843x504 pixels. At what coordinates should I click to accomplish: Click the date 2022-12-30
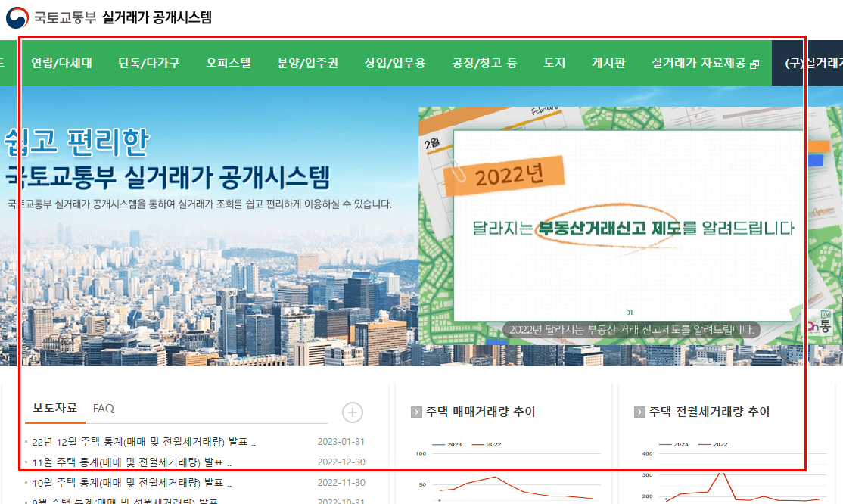point(341,462)
